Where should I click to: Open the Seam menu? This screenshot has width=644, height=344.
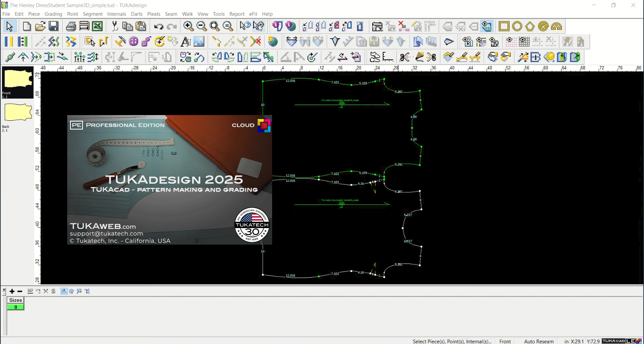point(171,14)
